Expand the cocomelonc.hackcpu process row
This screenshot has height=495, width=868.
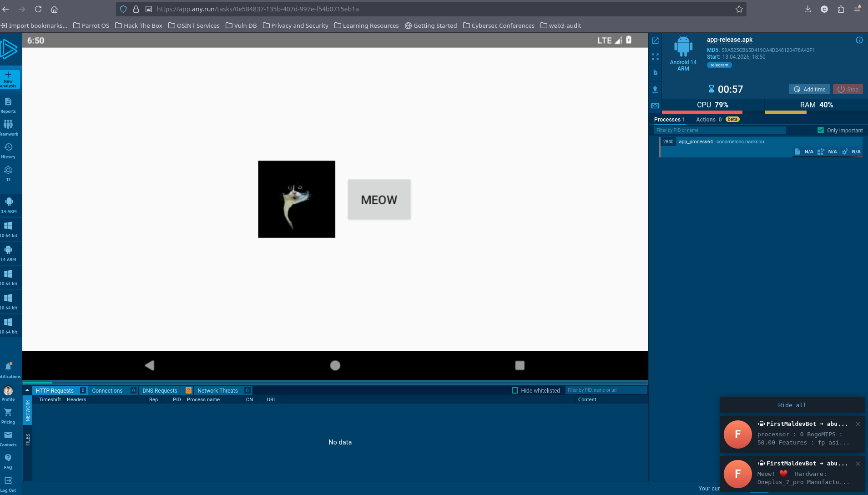[740, 142]
